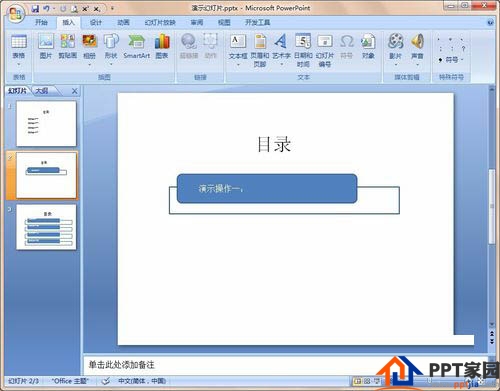The image size is (500, 391).
Task: Expand the 形状 dropdown arrow
Action: tap(111, 64)
